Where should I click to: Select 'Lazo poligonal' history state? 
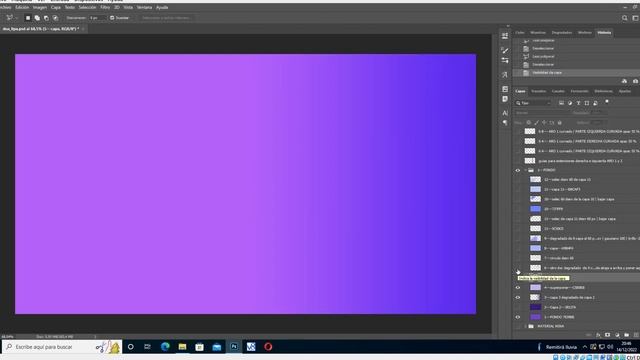click(x=576, y=56)
